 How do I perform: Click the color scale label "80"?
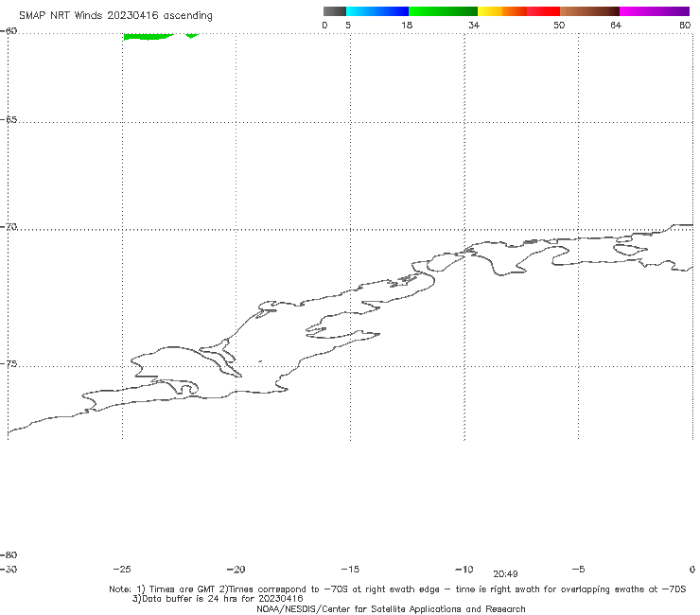tap(685, 25)
